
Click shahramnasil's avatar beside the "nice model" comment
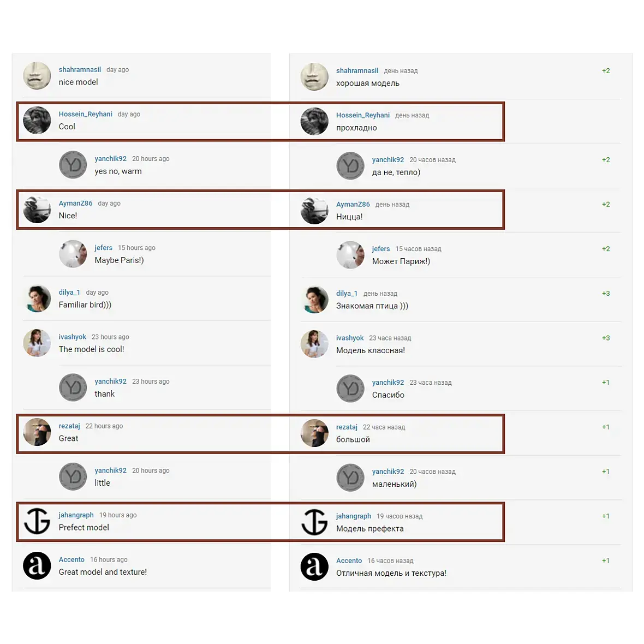37,76
